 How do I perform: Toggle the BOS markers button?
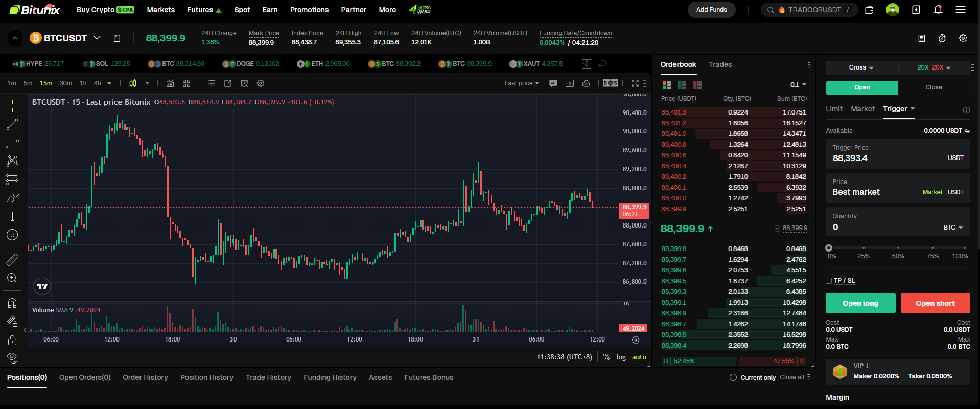(x=611, y=83)
